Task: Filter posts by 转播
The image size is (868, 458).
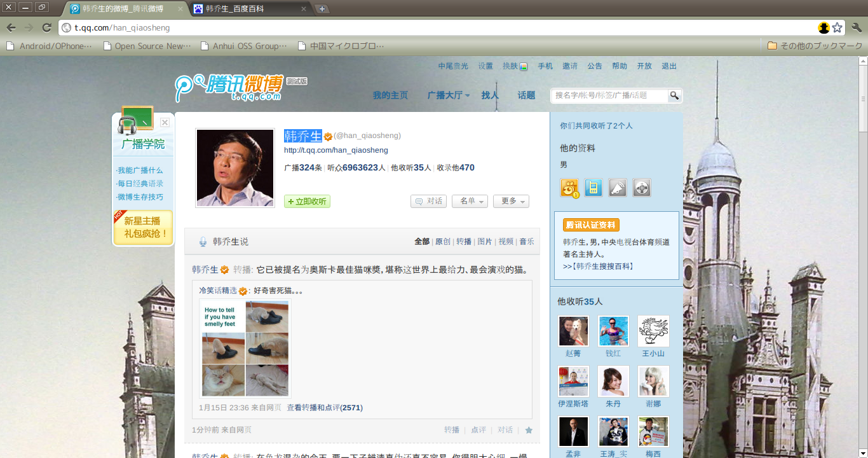Action: click(x=464, y=242)
